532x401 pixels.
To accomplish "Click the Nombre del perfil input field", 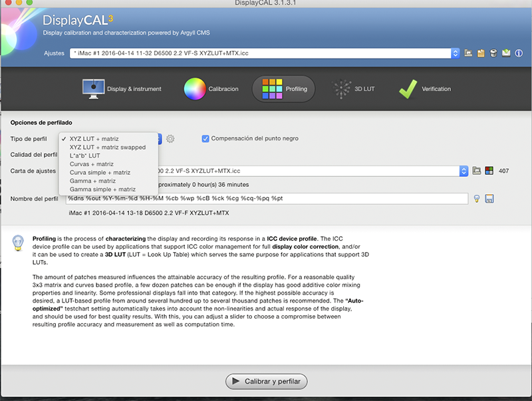I will coord(267,198).
